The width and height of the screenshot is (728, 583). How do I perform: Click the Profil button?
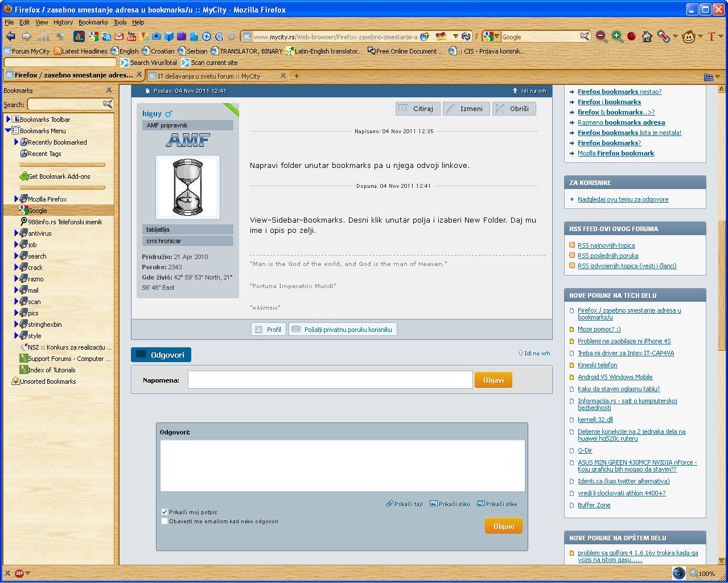click(x=269, y=329)
